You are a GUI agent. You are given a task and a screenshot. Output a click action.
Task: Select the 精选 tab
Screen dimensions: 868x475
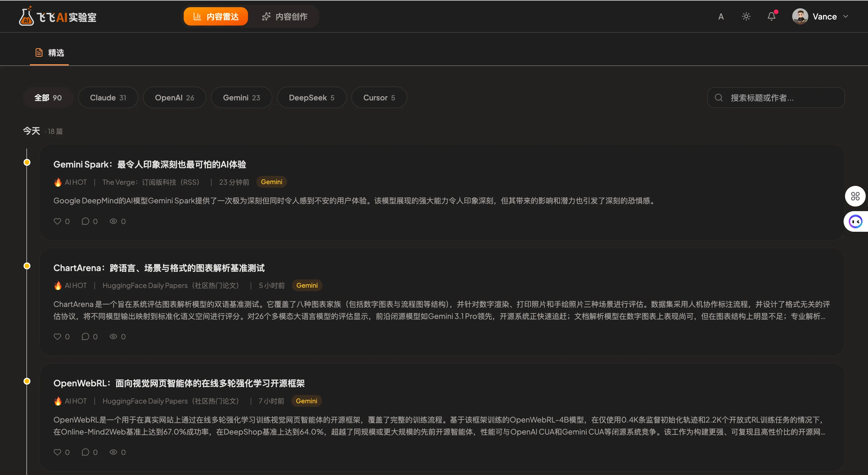click(50, 53)
